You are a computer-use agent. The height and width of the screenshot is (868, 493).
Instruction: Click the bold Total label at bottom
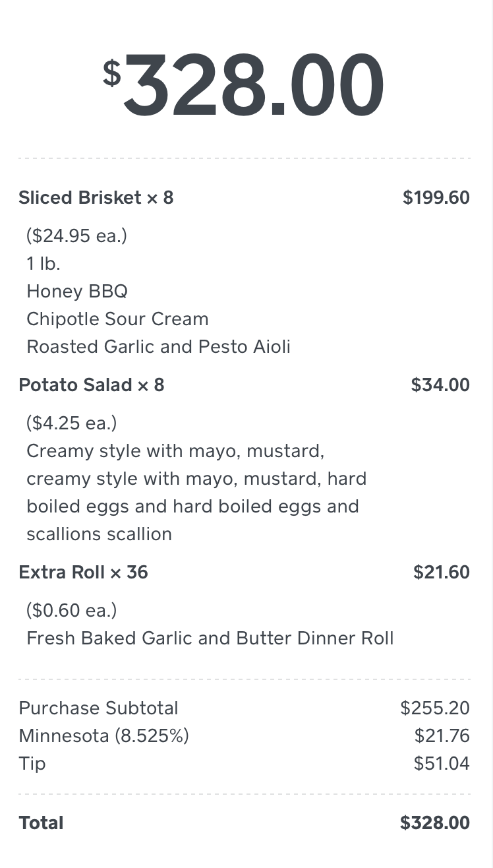[42, 823]
